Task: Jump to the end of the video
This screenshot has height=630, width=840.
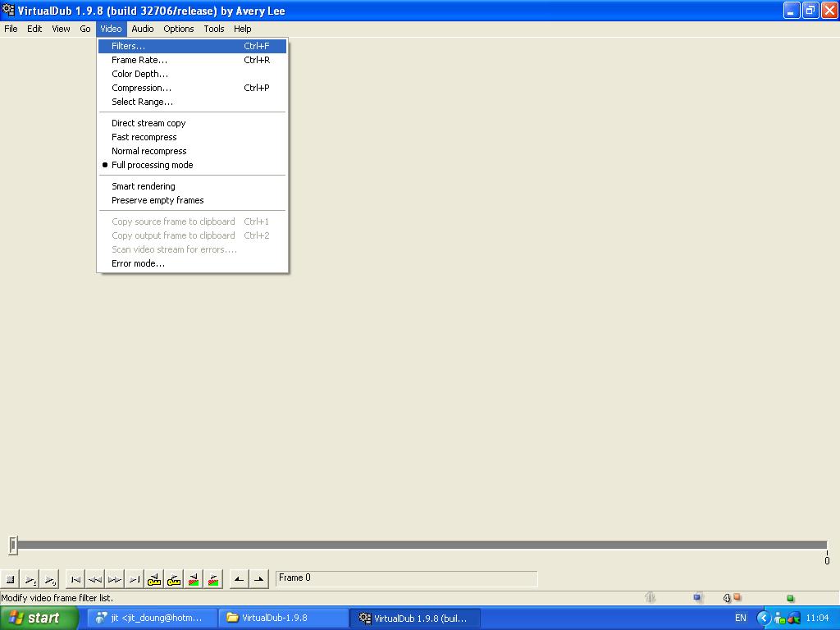Action: coord(135,579)
